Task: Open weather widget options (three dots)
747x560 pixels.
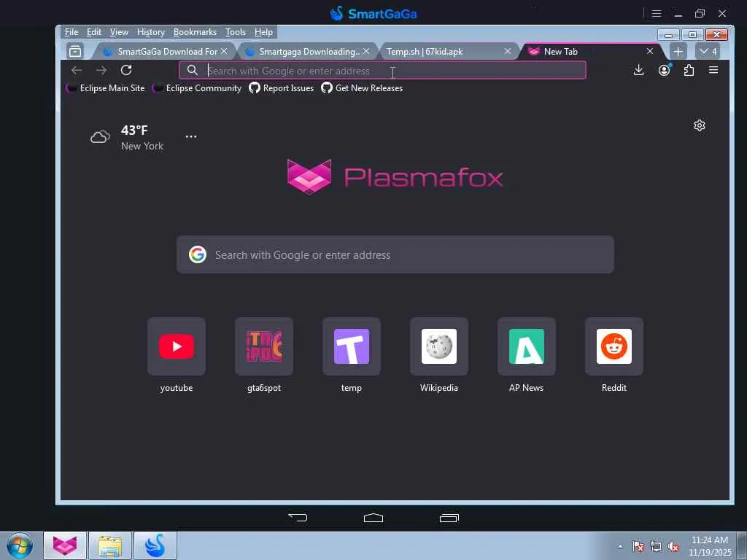Action: pos(191,136)
